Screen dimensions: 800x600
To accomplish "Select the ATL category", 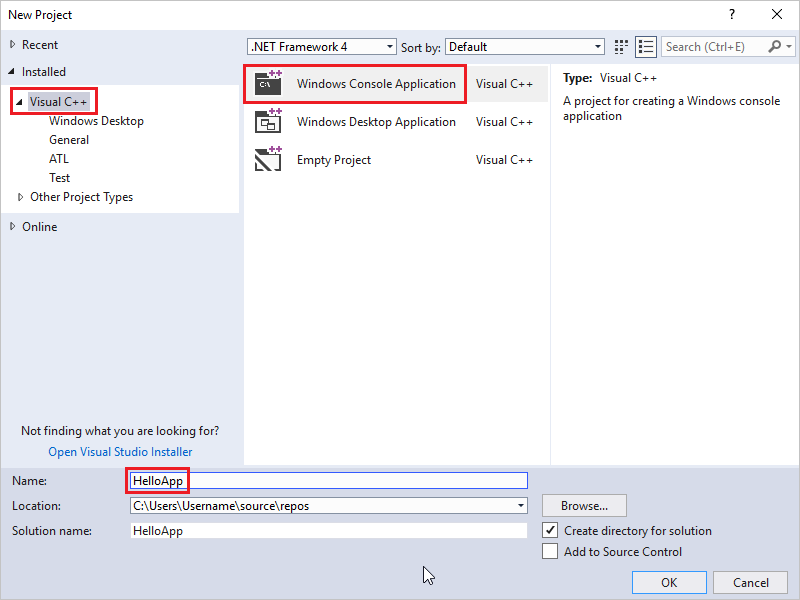I will [59, 159].
